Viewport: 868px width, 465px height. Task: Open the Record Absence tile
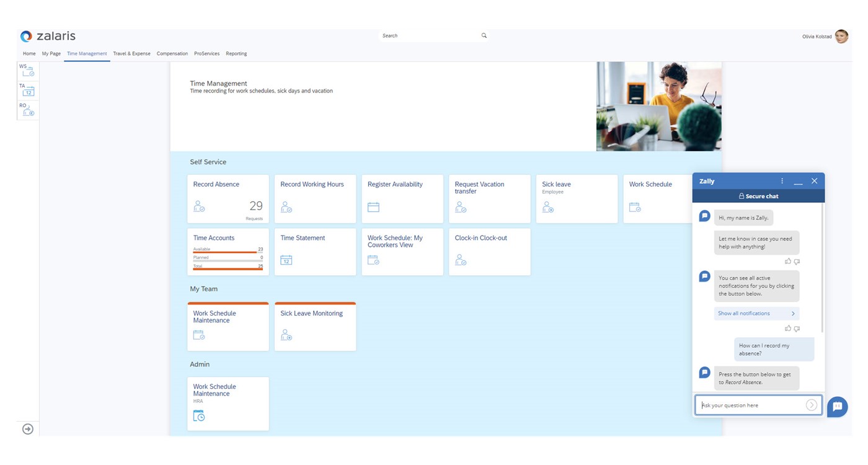[x=228, y=198]
